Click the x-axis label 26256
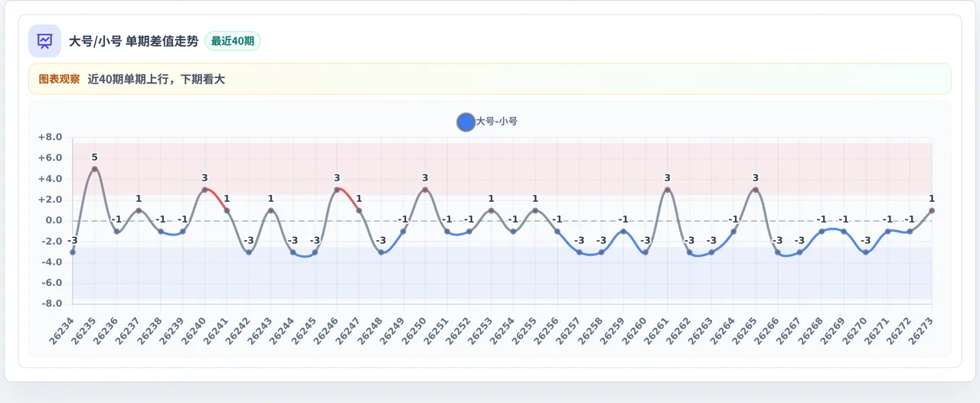Screen dimensions: 980x403 (x=546, y=331)
